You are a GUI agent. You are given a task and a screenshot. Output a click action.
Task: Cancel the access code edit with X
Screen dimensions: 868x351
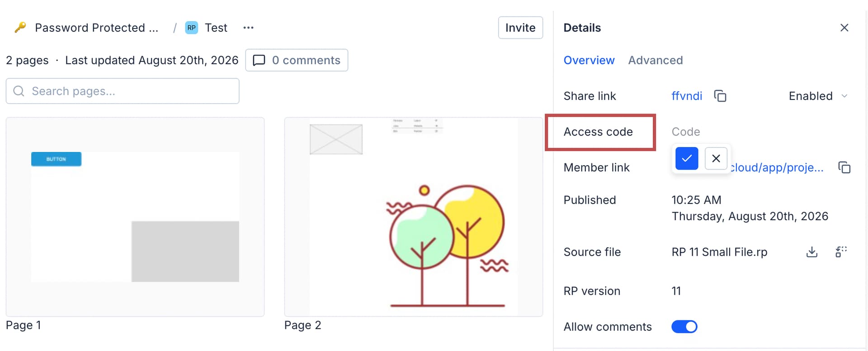click(x=716, y=158)
